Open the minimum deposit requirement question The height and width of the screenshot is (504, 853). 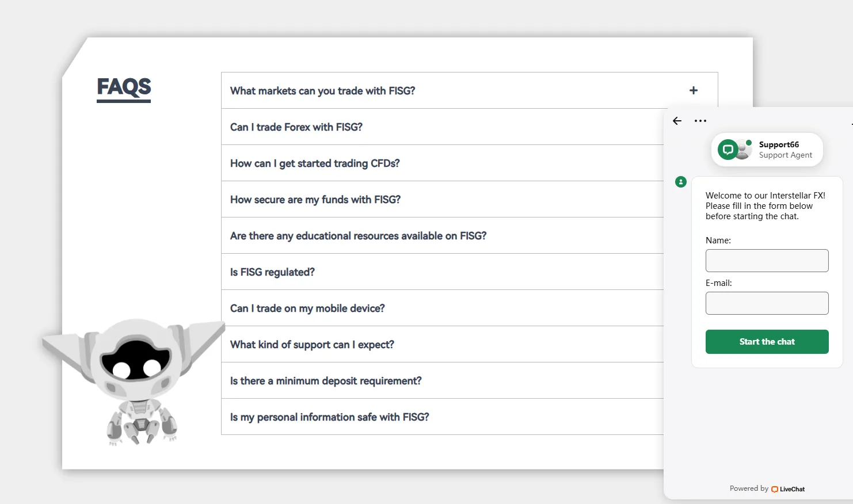[x=326, y=381]
